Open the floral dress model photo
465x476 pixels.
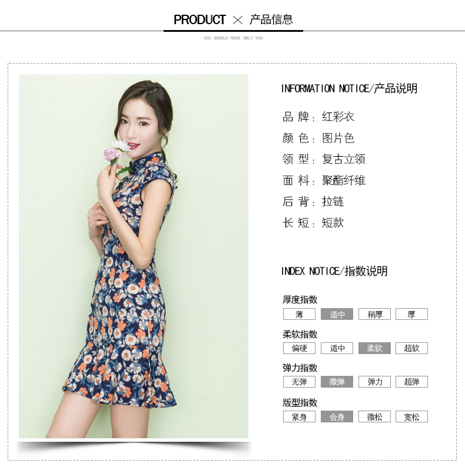click(x=134, y=256)
